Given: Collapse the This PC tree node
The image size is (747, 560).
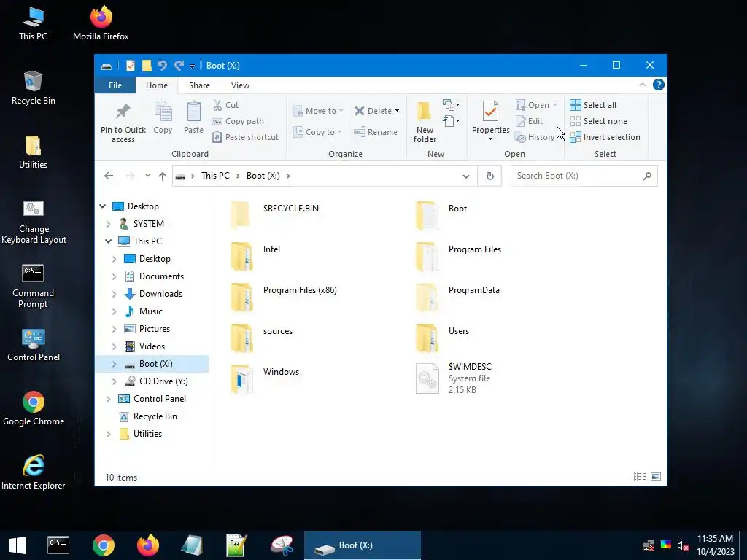Looking at the screenshot, I should point(108,241).
